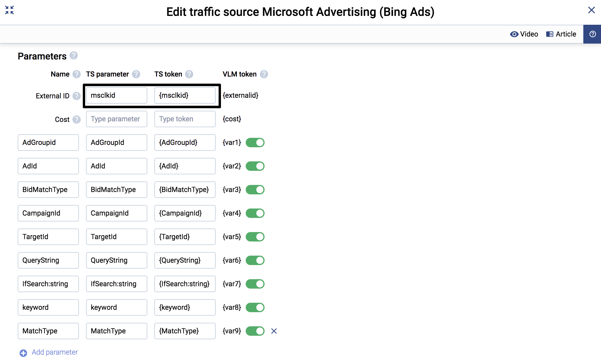Viewport: 601px width, 364px height.
Task: Click the empty Cost token field
Action: 185,119
